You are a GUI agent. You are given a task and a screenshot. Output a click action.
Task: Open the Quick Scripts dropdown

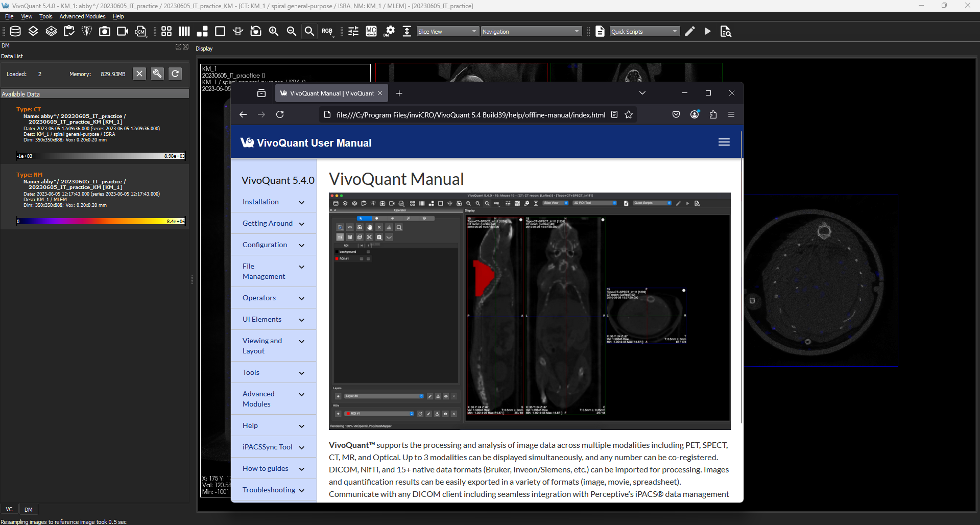pyautogui.click(x=645, y=31)
